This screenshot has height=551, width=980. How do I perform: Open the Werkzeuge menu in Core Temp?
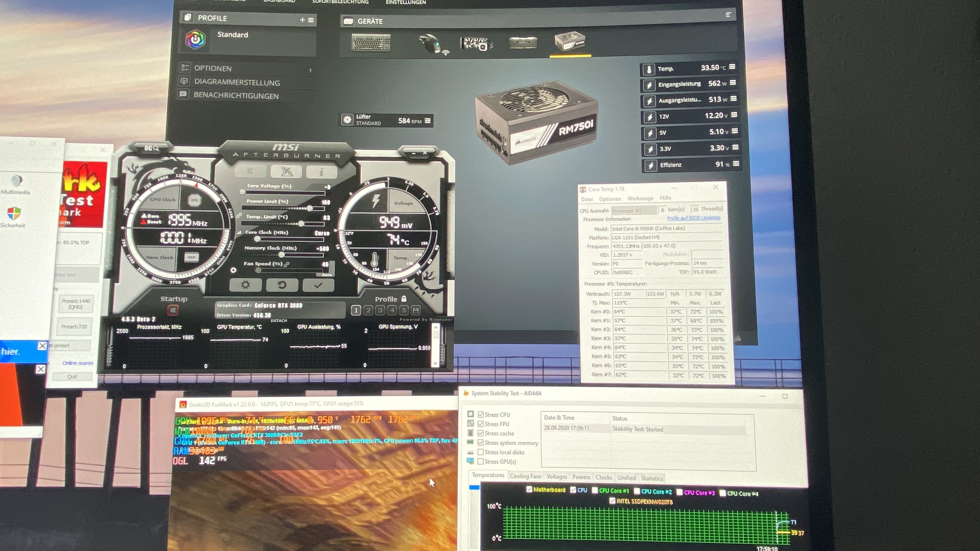tap(640, 198)
